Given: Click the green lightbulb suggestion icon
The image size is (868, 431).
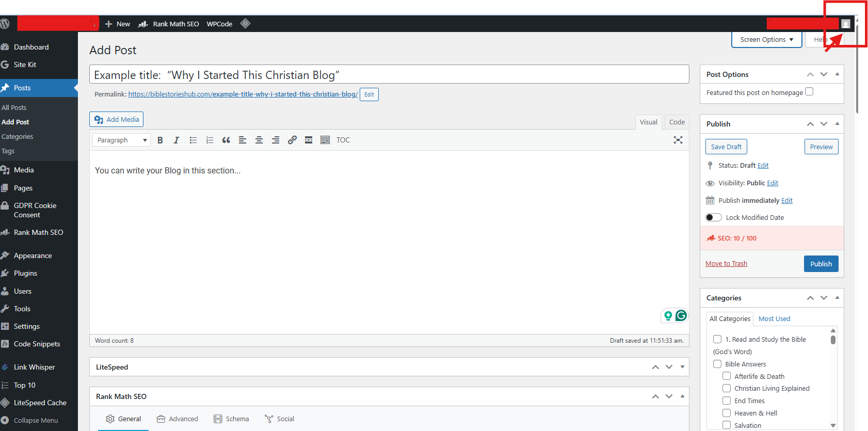Looking at the screenshot, I should point(668,315).
